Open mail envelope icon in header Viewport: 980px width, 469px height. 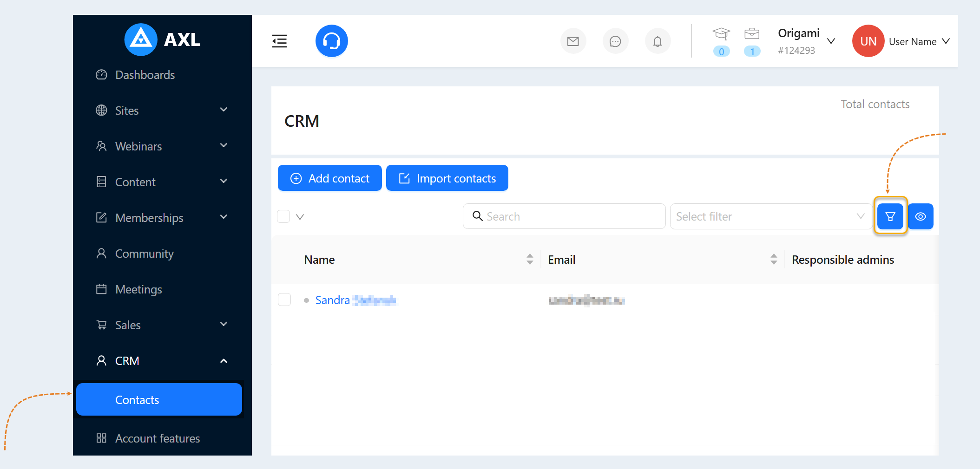[x=573, y=41]
